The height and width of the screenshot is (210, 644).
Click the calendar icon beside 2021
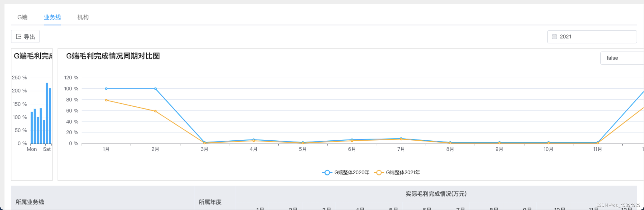click(554, 37)
